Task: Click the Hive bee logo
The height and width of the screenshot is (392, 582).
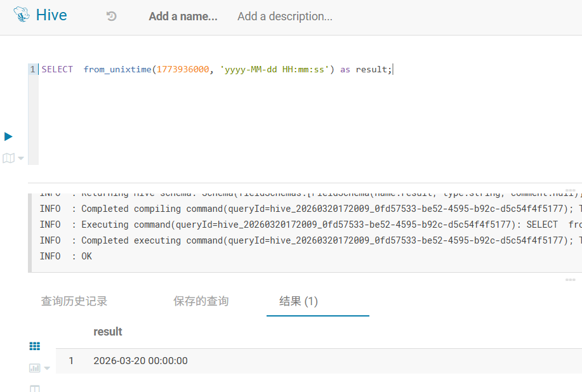Action: [20, 16]
